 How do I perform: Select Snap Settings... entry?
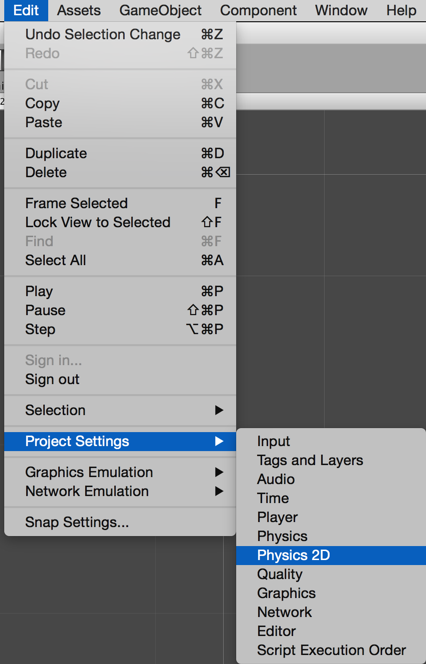120,522
